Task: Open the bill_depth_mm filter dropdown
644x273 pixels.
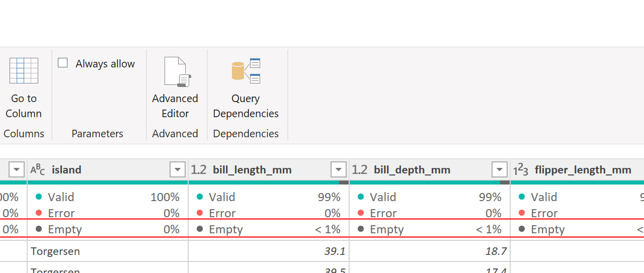Action: 500,170
